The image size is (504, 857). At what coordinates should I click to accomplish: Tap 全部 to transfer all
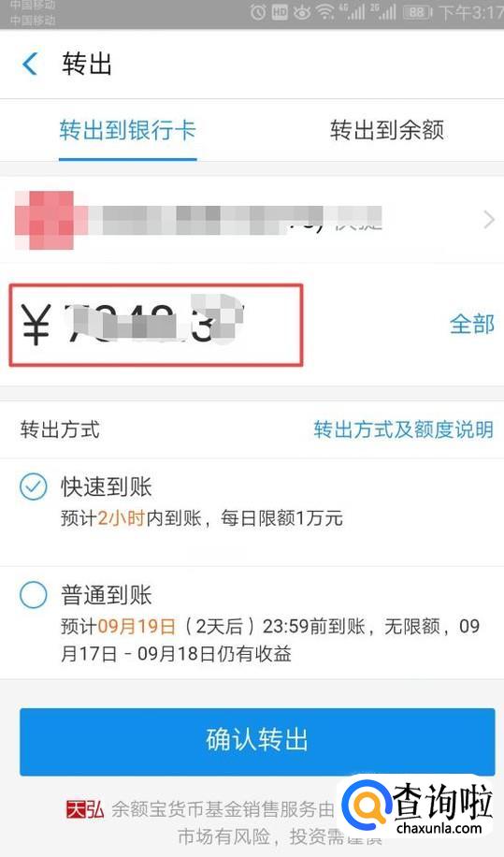coord(472,324)
